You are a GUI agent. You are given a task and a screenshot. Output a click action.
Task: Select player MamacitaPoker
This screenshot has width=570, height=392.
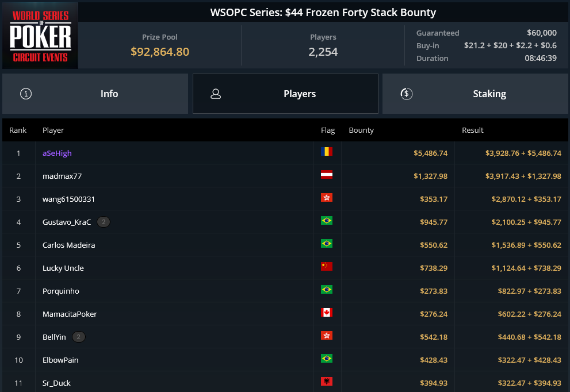click(70, 314)
